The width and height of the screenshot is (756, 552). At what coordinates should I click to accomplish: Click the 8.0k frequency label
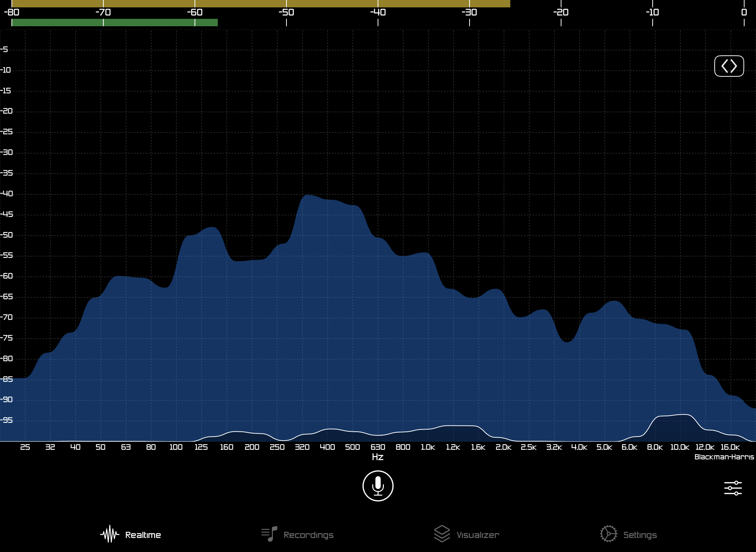pos(655,447)
